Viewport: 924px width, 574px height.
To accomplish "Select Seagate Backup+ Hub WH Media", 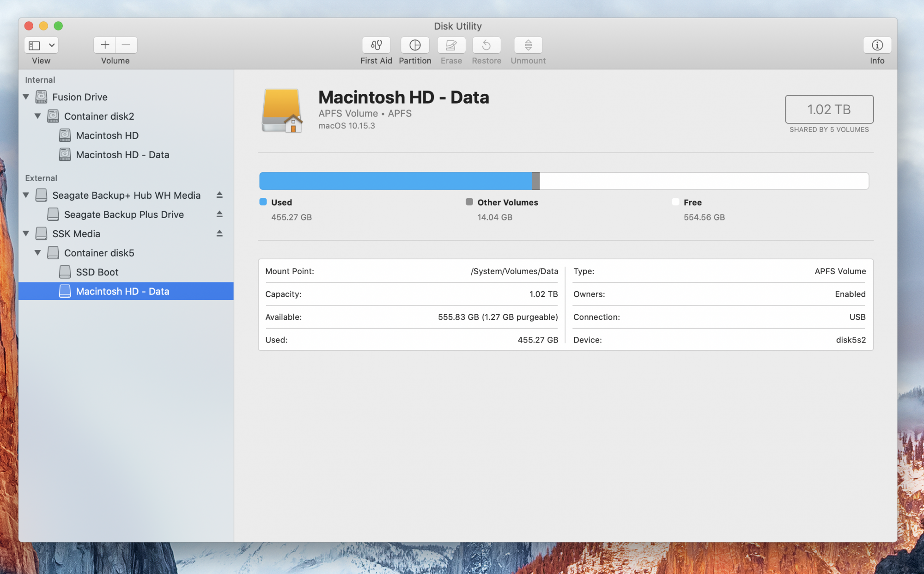I will [x=126, y=195].
